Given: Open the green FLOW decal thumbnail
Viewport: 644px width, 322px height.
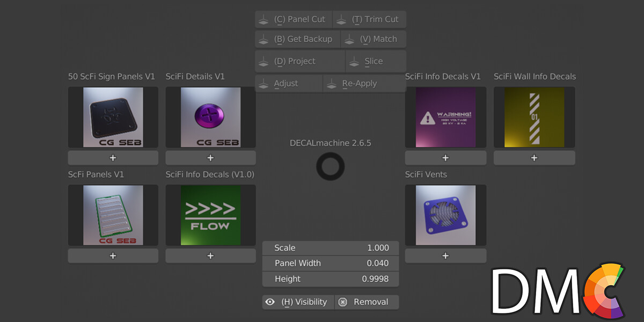Looking at the screenshot, I should [x=210, y=215].
